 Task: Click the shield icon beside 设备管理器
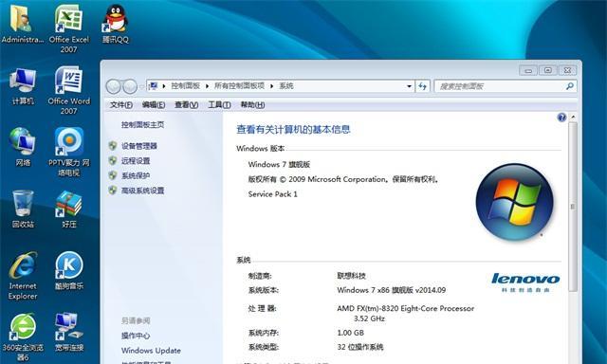pos(113,146)
